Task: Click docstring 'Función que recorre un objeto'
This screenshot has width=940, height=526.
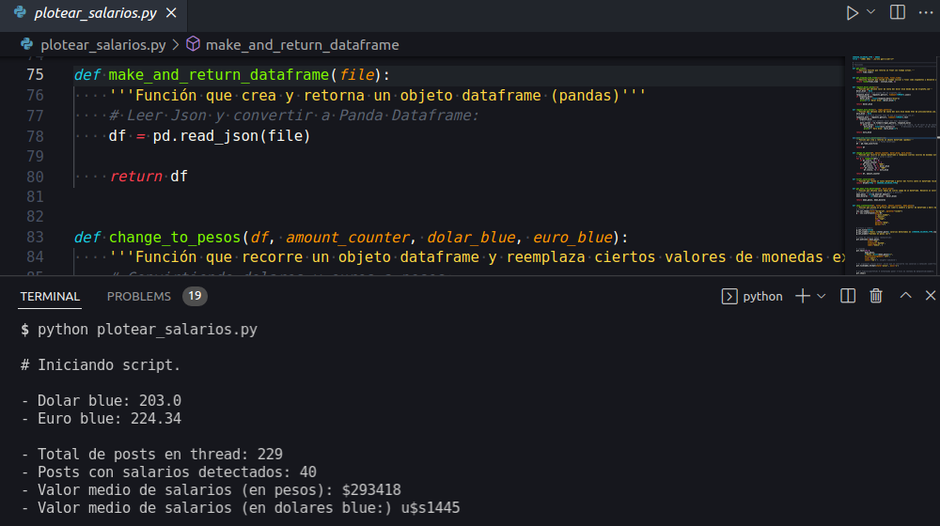Action: coord(477,257)
